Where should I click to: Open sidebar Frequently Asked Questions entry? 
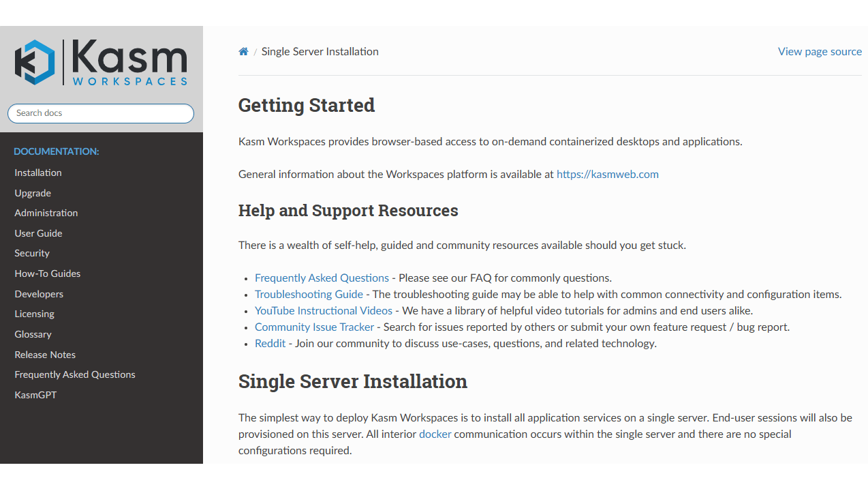coord(75,374)
